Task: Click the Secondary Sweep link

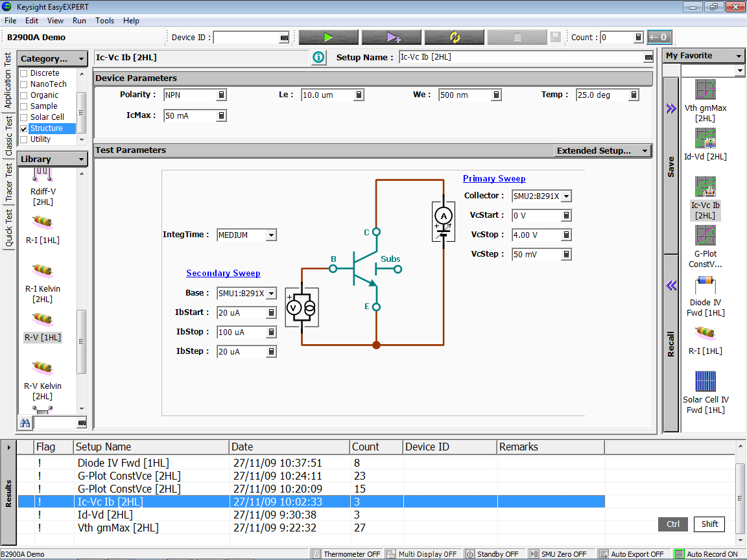Action: click(224, 274)
